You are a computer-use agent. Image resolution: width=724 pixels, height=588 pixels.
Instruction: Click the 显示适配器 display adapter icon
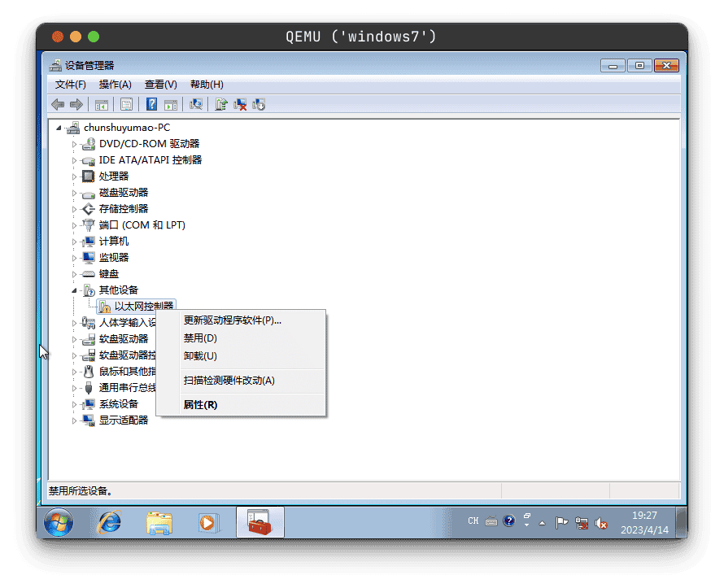[88, 420]
